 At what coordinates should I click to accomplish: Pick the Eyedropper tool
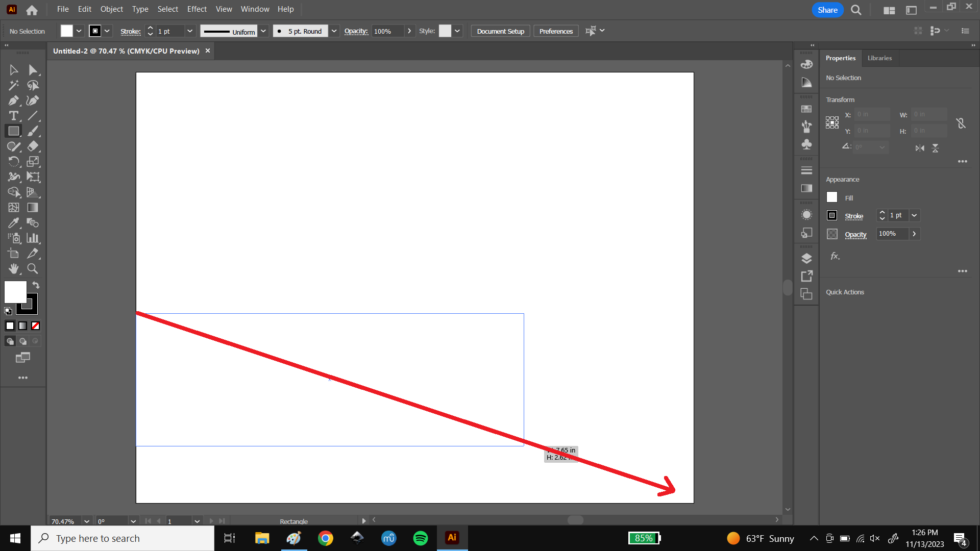point(14,223)
